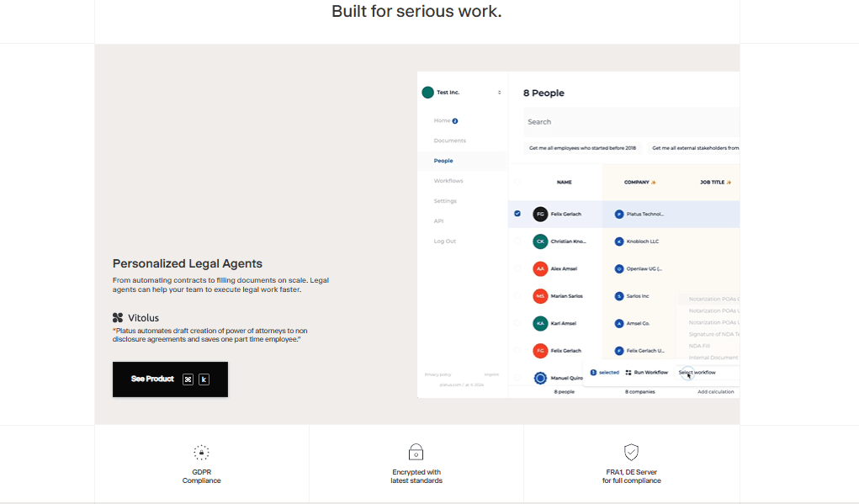Screen dimensions: 859x504
Task: Check the Manuel Quiro row checkbox
Action: (517, 378)
